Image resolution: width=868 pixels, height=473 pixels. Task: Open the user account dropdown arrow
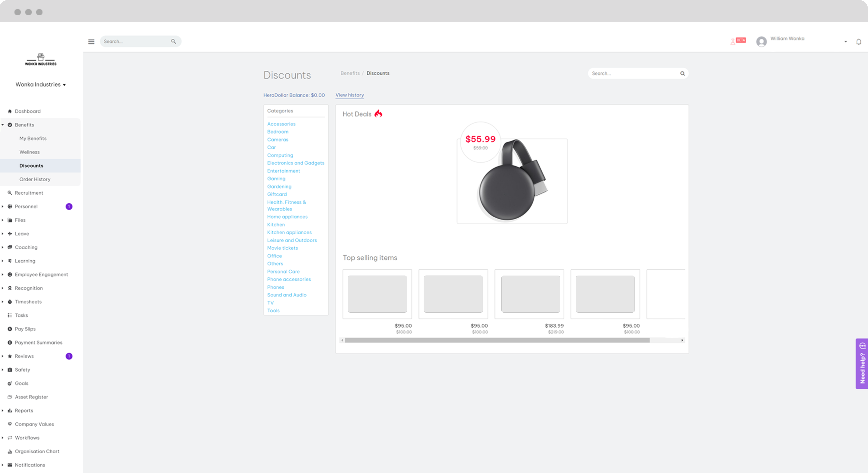pos(845,42)
